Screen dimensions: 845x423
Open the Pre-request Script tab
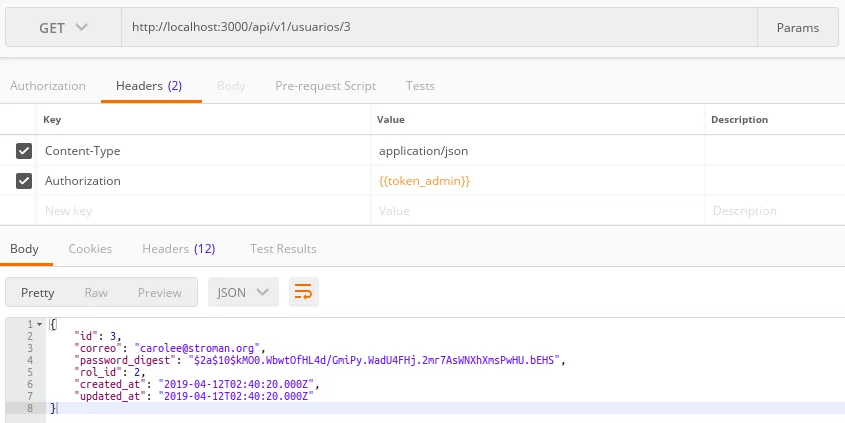(325, 86)
